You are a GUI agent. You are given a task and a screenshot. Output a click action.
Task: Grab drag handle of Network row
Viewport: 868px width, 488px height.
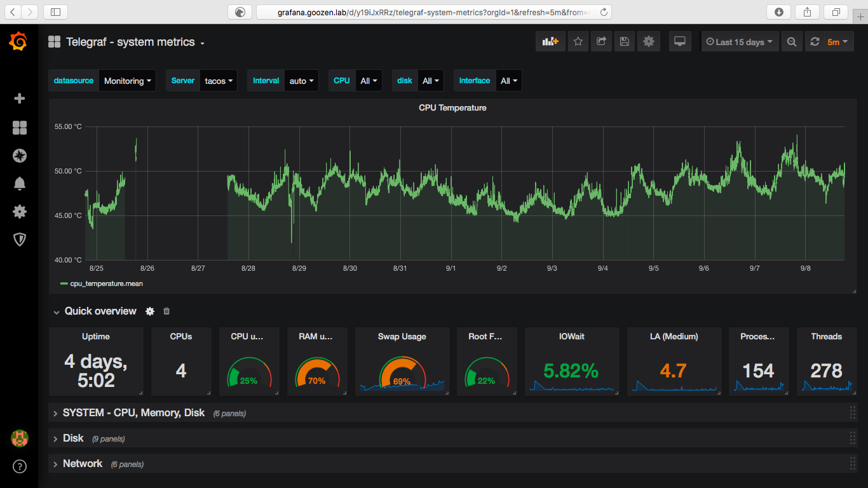click(x=853, y=464)
